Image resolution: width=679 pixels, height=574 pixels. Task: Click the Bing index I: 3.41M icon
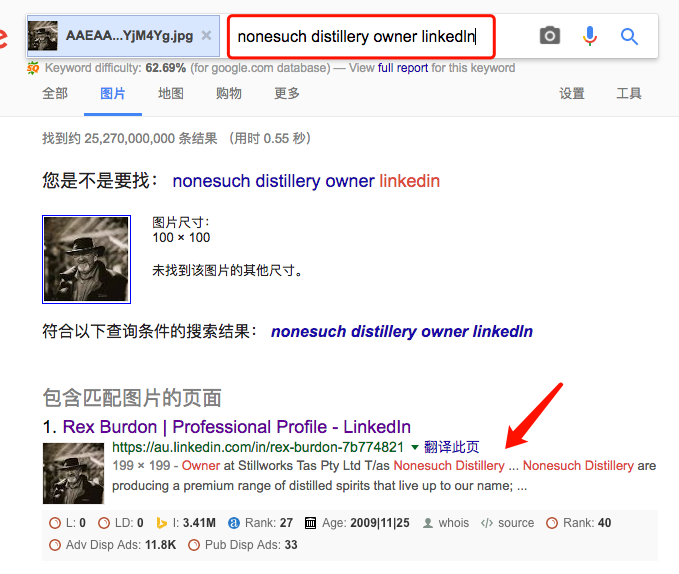162,523
